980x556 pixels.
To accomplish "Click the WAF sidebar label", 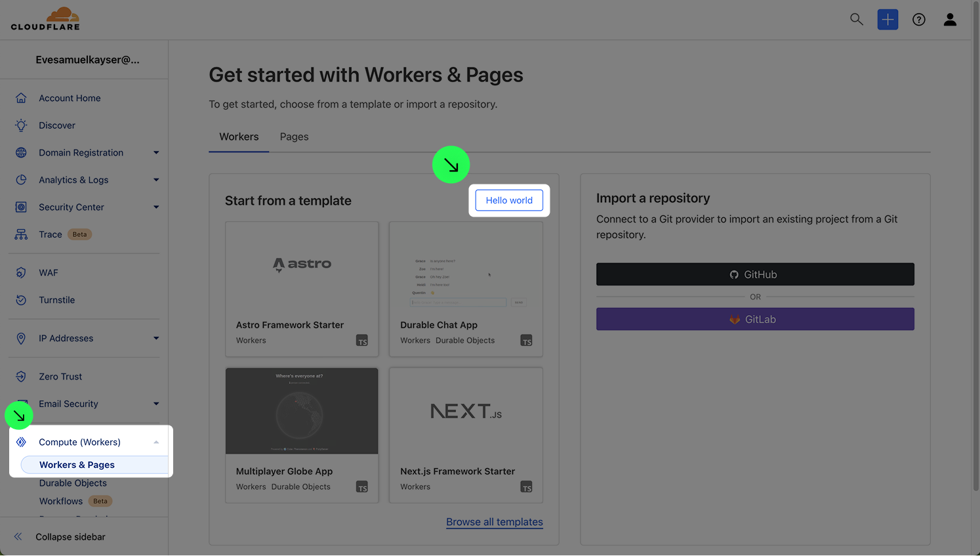I will 49,272.
